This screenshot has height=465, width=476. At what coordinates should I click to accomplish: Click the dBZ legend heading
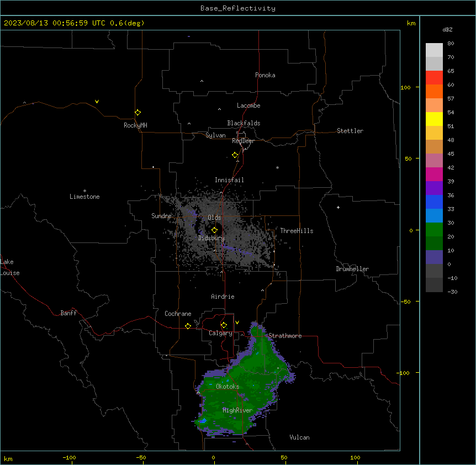(x=447, y=29)
